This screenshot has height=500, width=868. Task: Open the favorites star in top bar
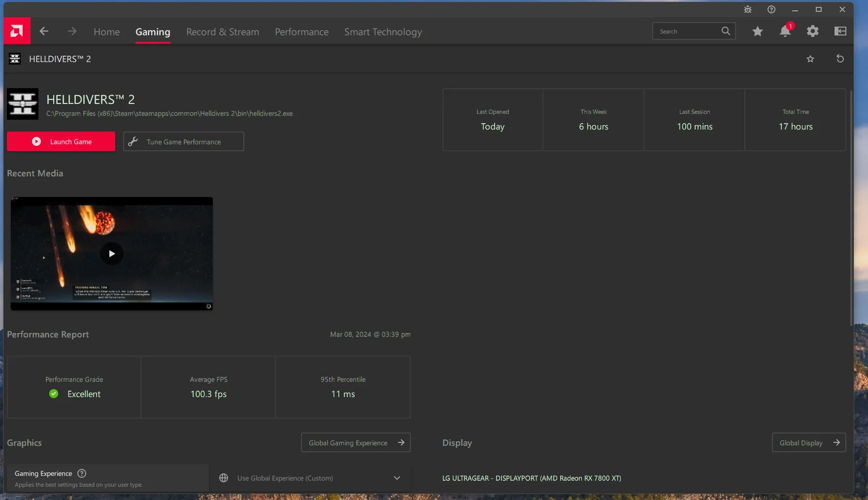point(758,32)
